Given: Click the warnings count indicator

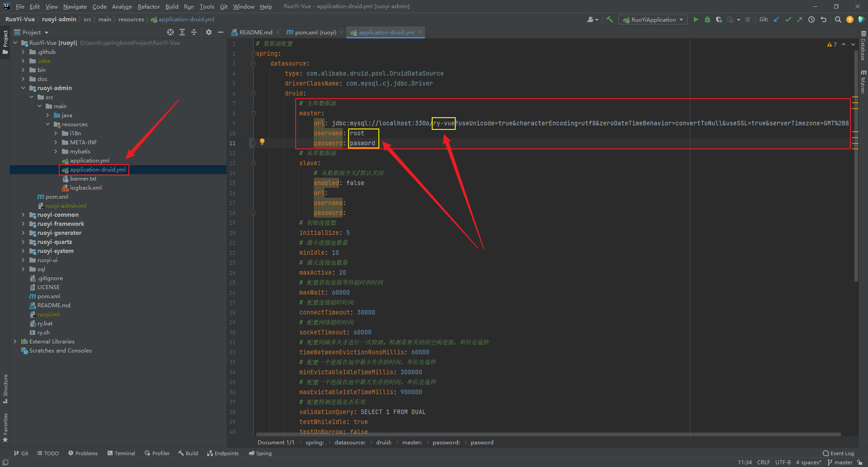Looking at the screenshot, I should [832, 44].
